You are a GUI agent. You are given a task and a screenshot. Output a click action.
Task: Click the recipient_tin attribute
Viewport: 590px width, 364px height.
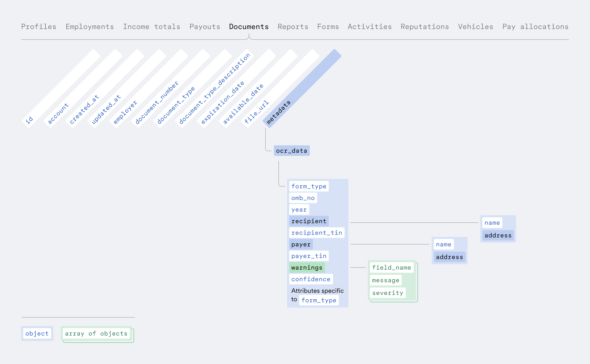click(317, 233)
